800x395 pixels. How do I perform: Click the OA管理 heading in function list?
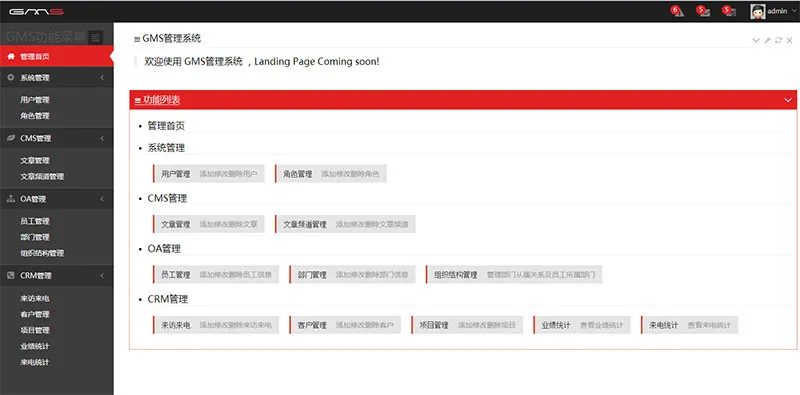point(164,249)
